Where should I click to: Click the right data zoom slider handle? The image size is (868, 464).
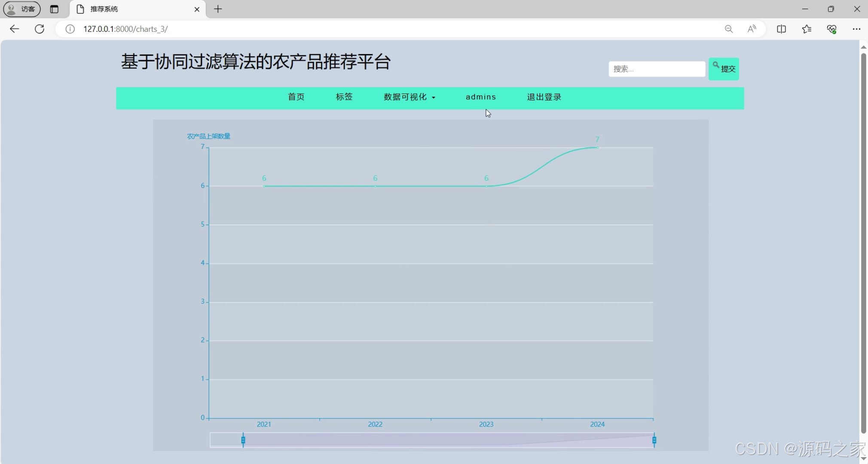pos(654,440)
